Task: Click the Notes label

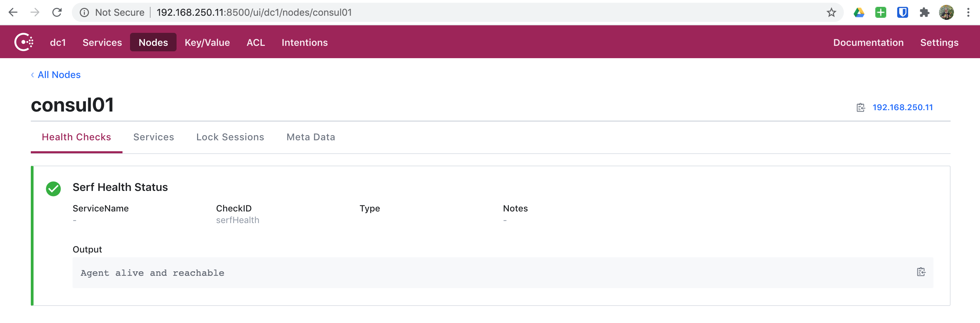Action: pos(515,208)
